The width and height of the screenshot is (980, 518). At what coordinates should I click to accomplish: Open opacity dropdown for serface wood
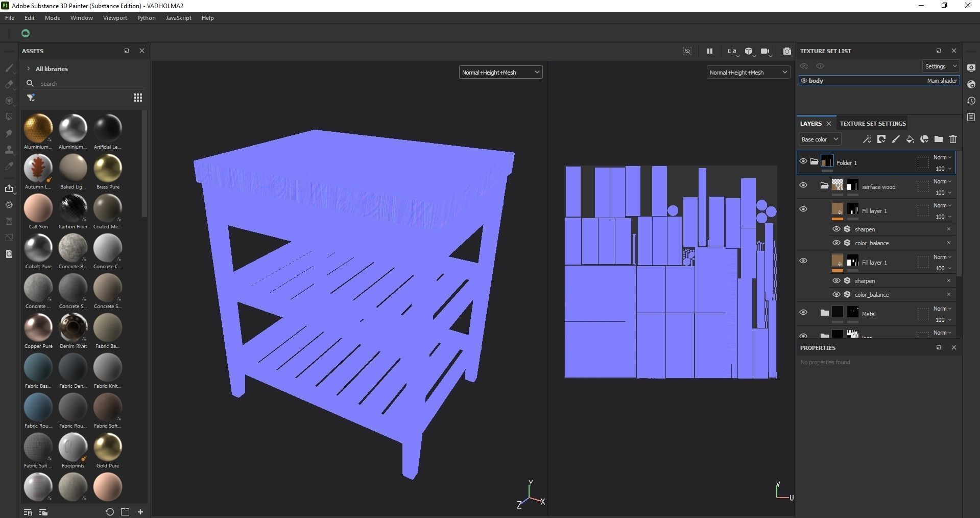[943, 193]
